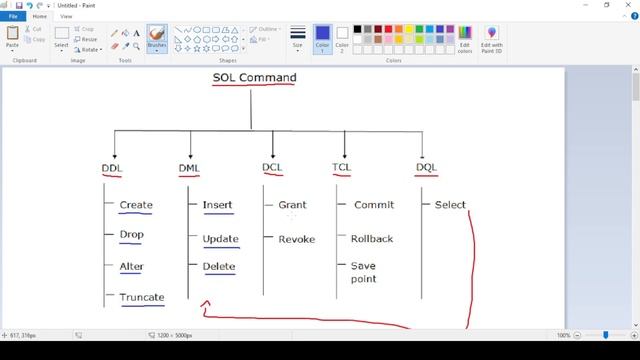Select the Magnifier tool
The image size is (640, 360).
click(x=136, y=46)
